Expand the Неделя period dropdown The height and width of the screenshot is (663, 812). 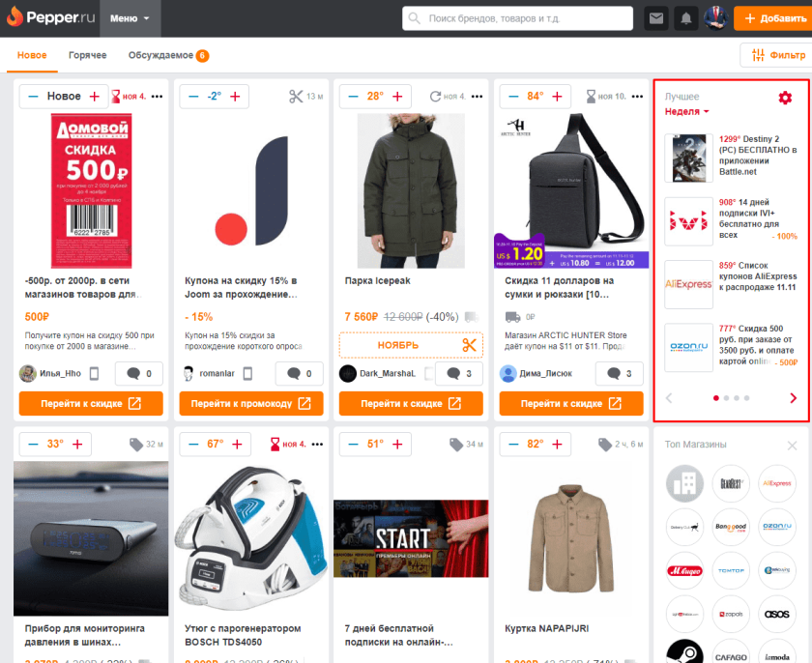686,111
